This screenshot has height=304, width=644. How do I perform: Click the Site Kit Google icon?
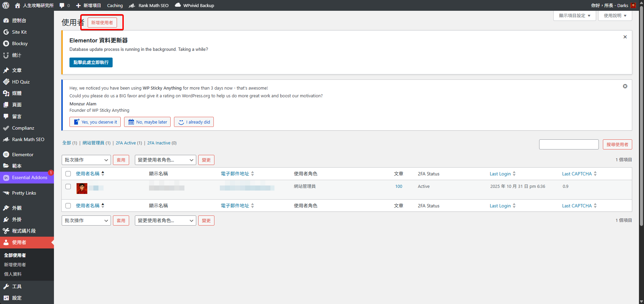pos(6,32)
